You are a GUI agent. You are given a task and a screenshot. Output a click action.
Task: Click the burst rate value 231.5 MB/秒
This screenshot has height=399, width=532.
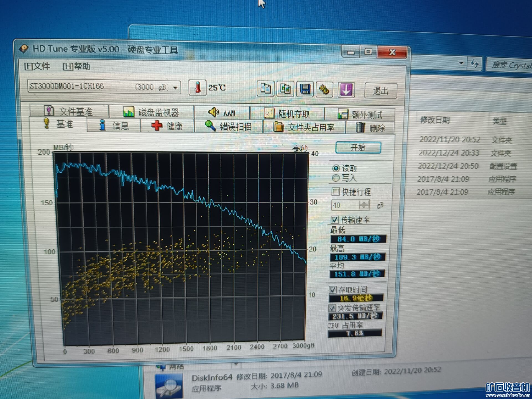(x=355, y=316)
